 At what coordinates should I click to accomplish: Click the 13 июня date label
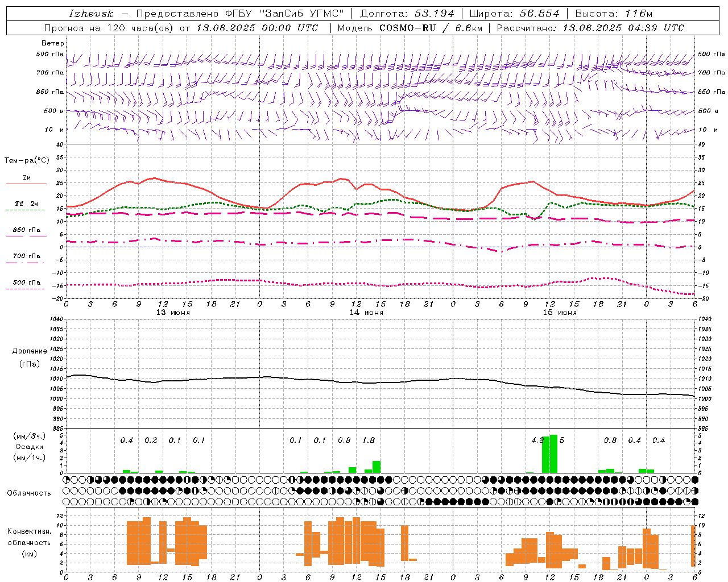tap(173, 313)
